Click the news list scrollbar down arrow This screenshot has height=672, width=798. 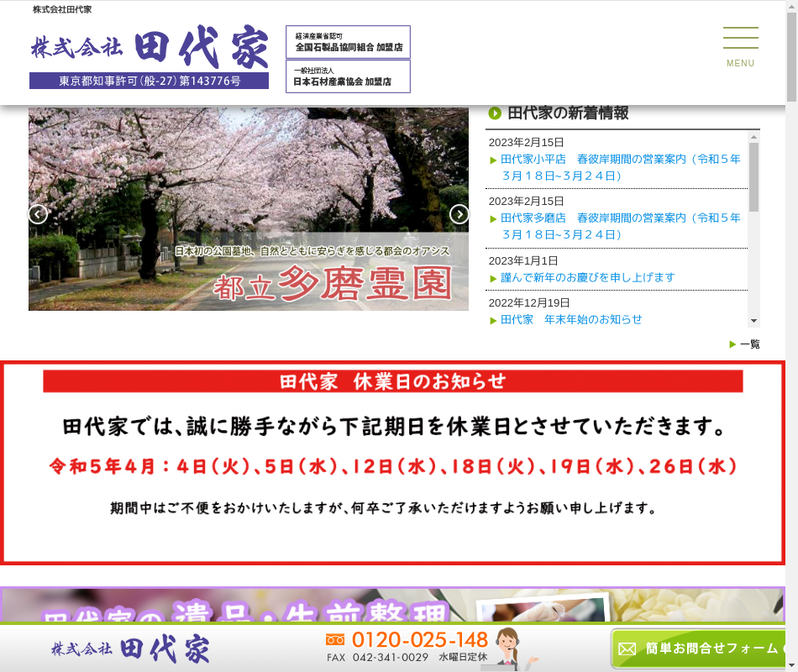point(753,321)
